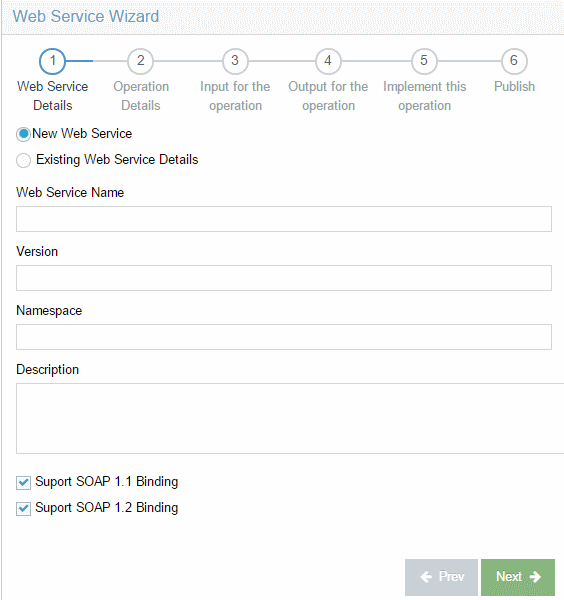
Task: Open step 5 circle Implement this operation
Action: [x=424, y=61]
